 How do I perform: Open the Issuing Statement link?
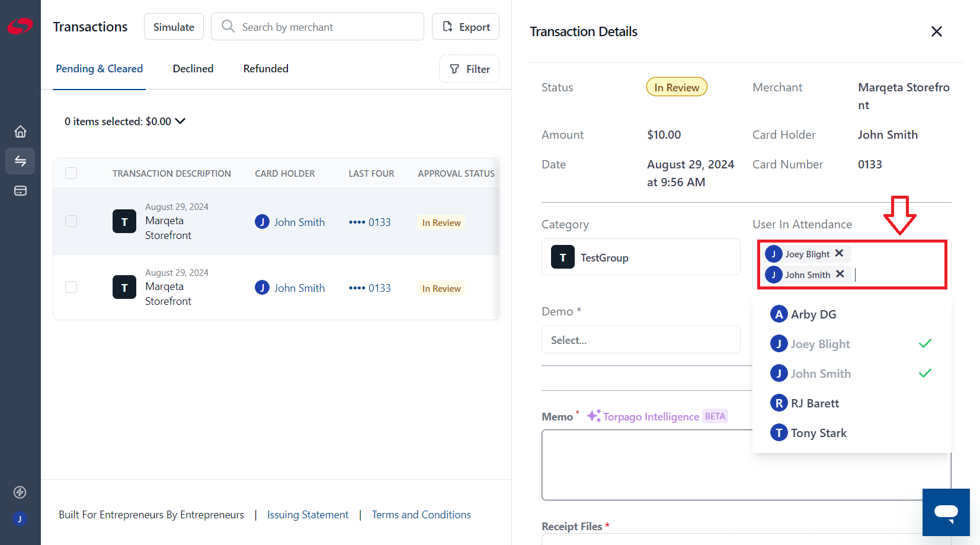click(308, 515)
